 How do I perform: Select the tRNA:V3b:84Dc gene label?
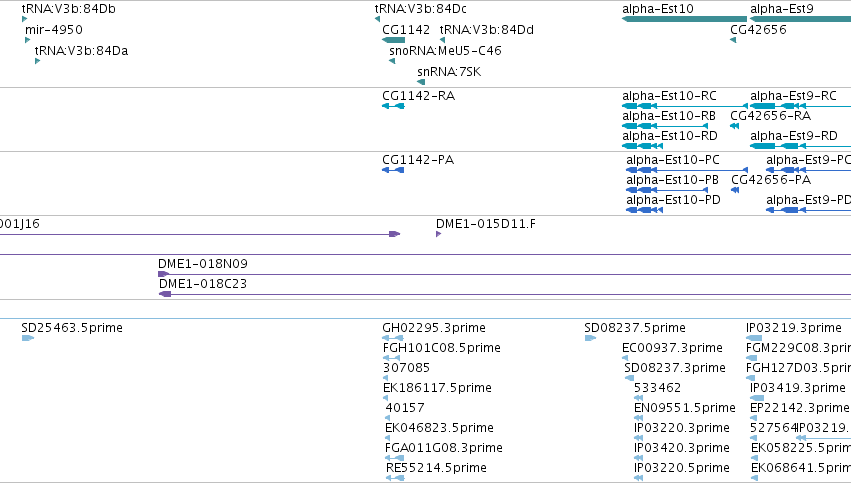point(421,9)
